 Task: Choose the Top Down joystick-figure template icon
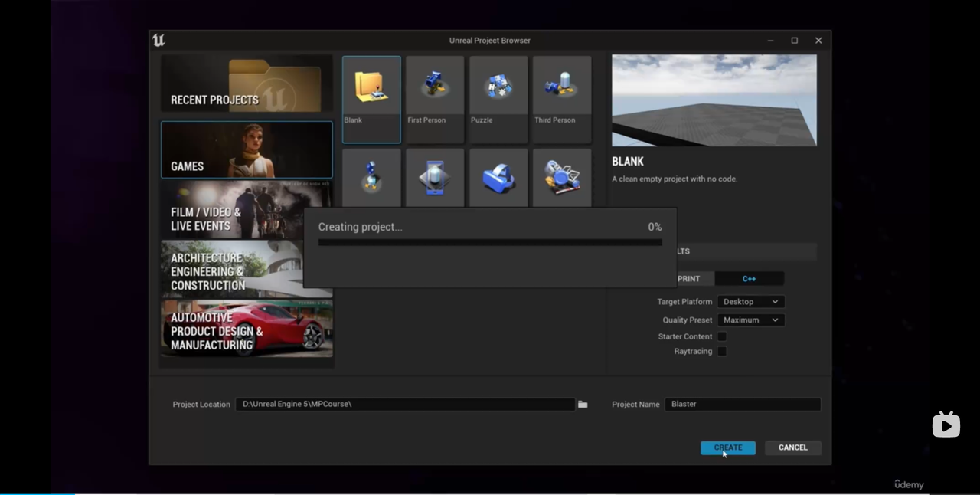click(371, 178)
